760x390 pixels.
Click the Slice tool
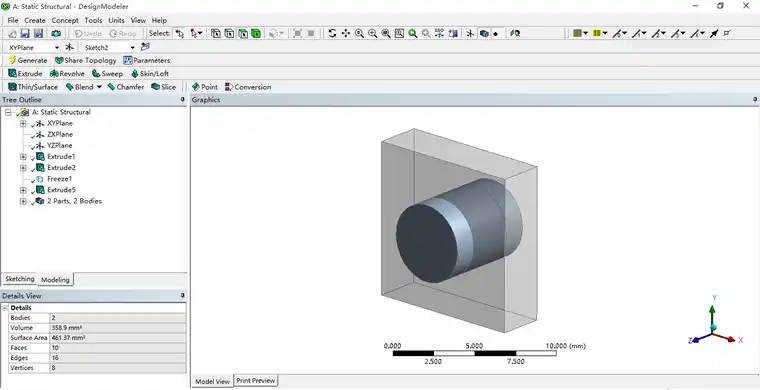point(163,87)
